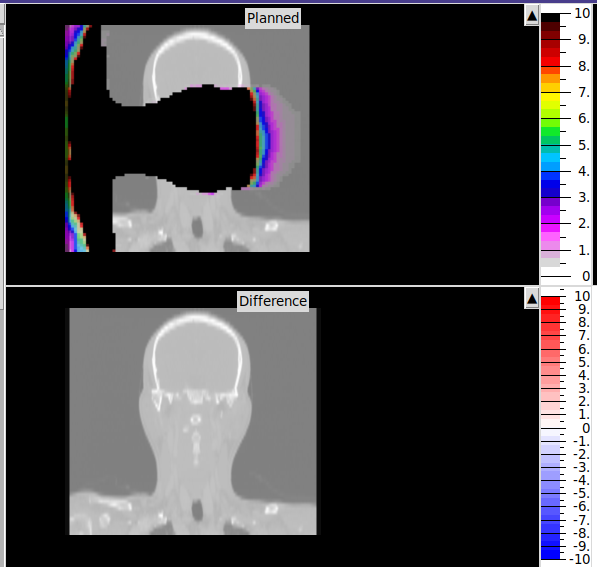Select the dark blue band near 3.5
This screenshot has width=597, height=567.
pyautogui.click(x=550, y=188)
